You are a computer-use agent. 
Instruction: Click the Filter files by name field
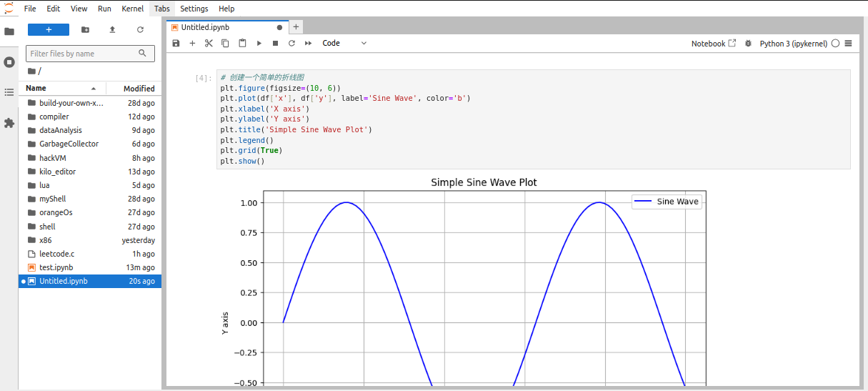click(90, 54)
